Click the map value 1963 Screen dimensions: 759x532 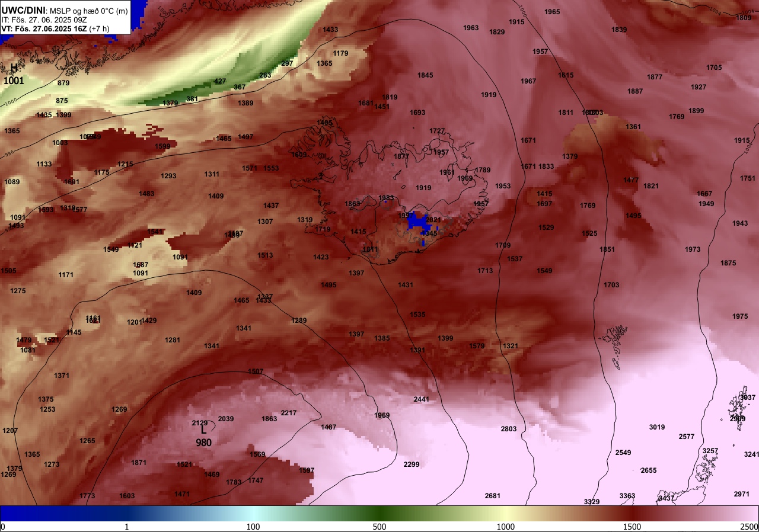tap(471, 28)
